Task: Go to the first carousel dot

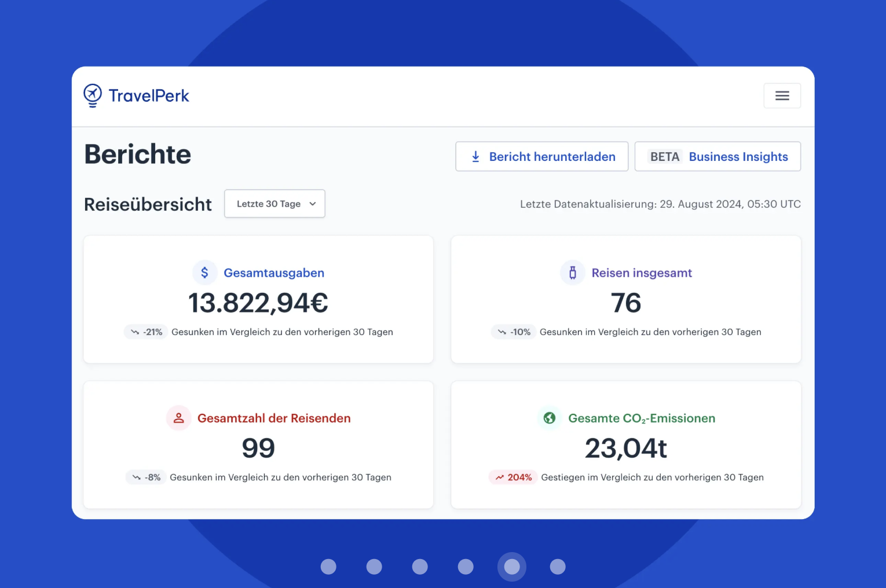Action: point(328,567)
